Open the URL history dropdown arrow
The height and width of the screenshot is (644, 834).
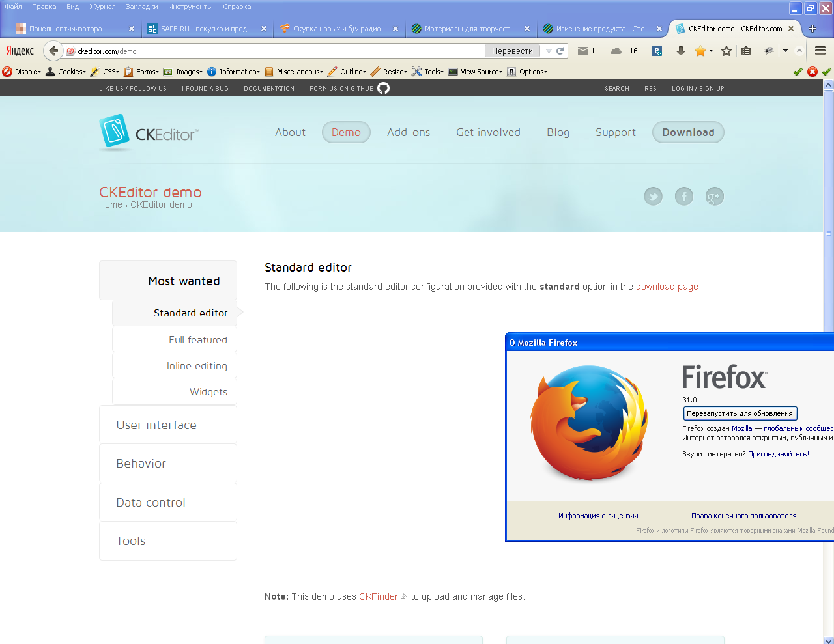click(x=549, y=51)
